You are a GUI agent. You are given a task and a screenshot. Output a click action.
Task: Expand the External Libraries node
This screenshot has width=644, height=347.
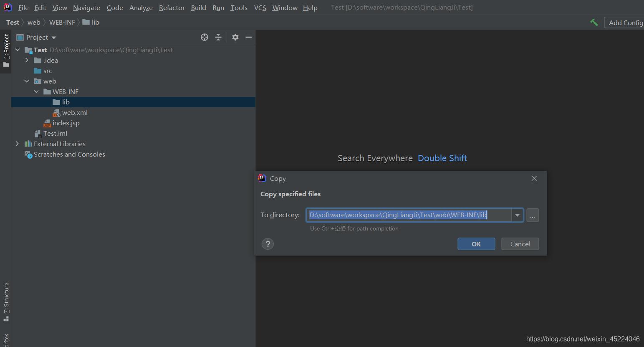pos(17,144)
